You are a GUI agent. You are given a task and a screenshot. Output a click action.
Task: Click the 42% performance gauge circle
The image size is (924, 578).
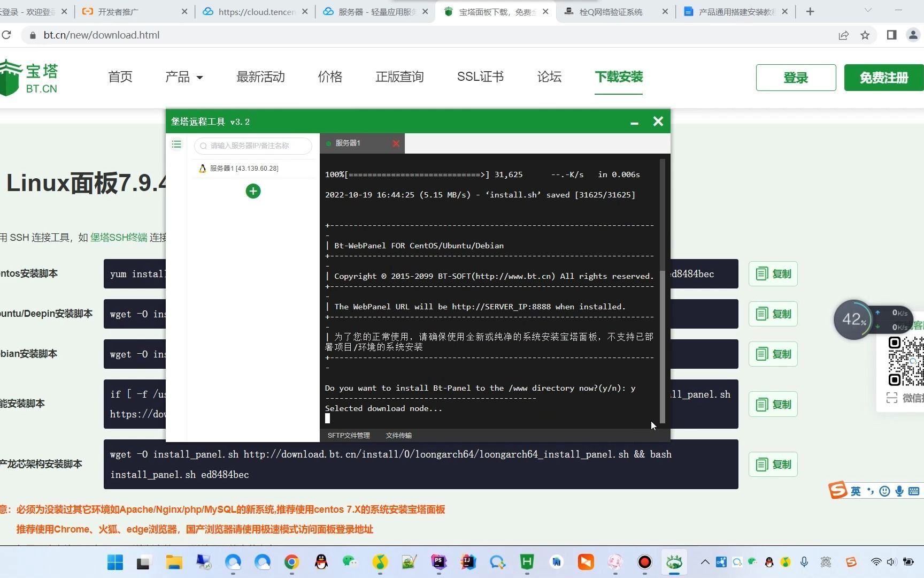pyautogui.click(x=854, y=320)
